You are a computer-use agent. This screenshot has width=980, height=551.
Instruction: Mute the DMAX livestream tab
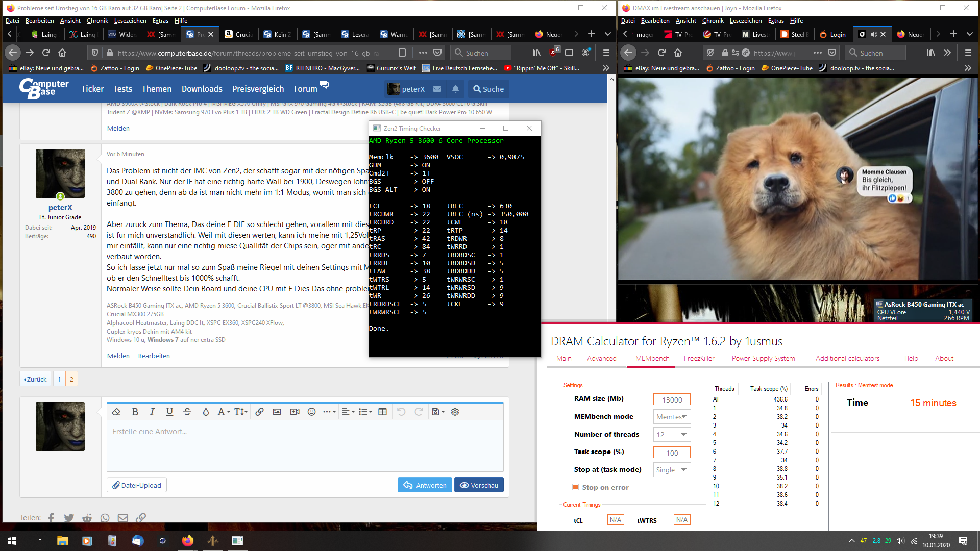[874, 34]
